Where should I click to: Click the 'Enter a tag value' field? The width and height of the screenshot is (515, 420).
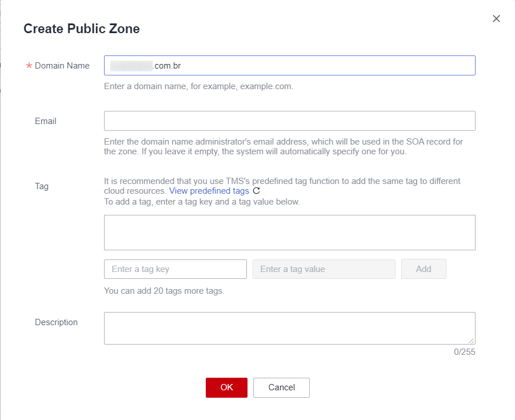click(x=324, y=269)
